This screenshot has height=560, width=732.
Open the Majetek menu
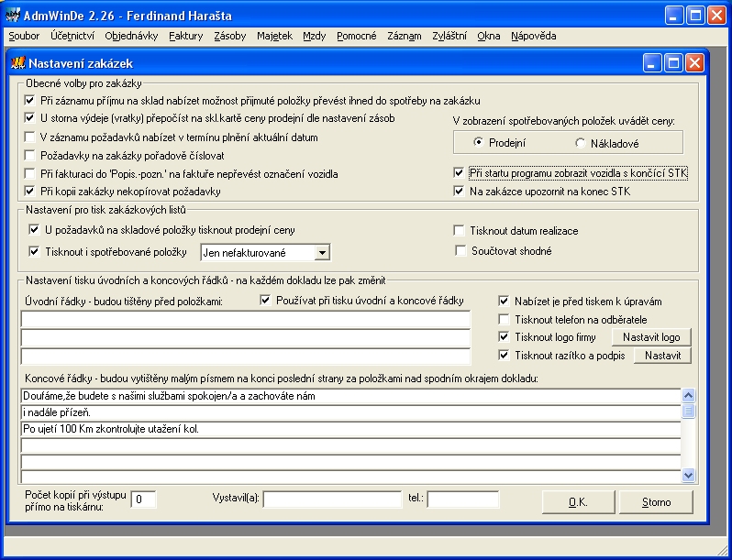(274, 36)
